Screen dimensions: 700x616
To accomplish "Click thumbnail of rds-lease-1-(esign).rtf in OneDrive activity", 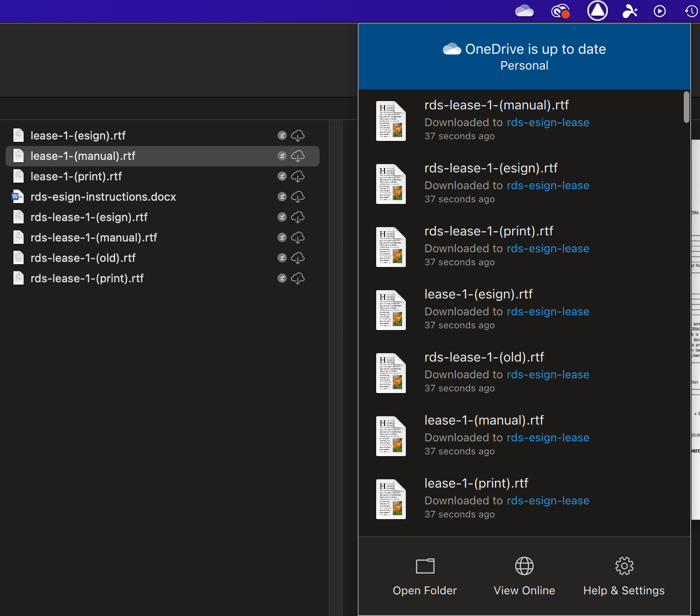I will (x=391, y=184).
